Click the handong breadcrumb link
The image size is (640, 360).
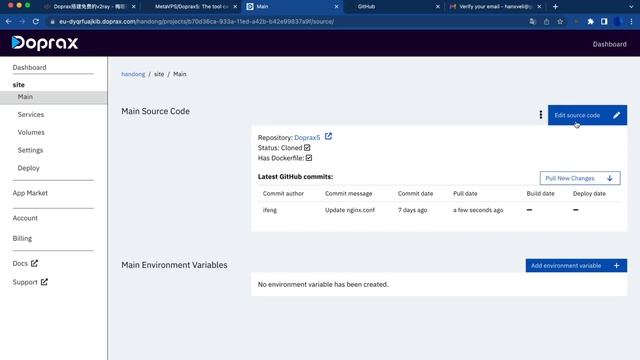pyautogui.click(x=133, y=74)
